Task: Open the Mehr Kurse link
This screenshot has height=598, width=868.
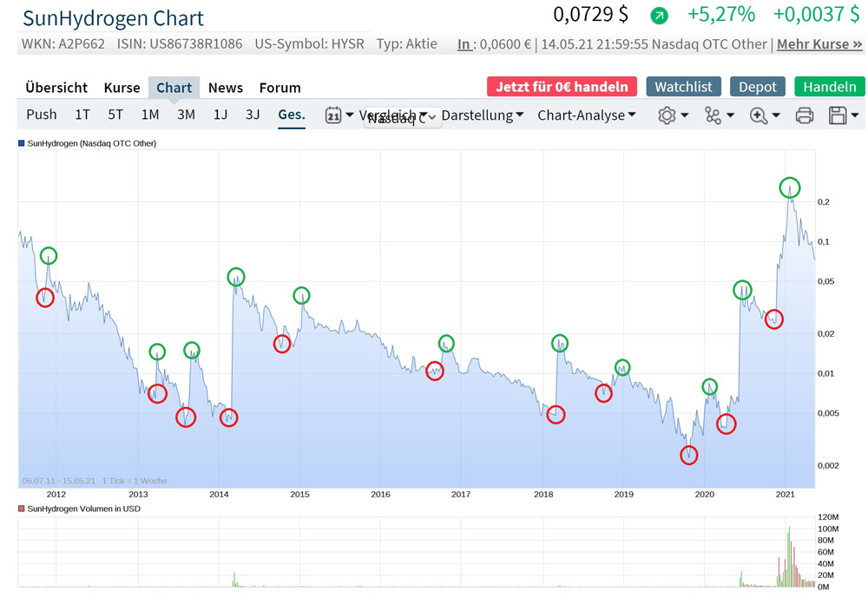Action: click(820, 44)
